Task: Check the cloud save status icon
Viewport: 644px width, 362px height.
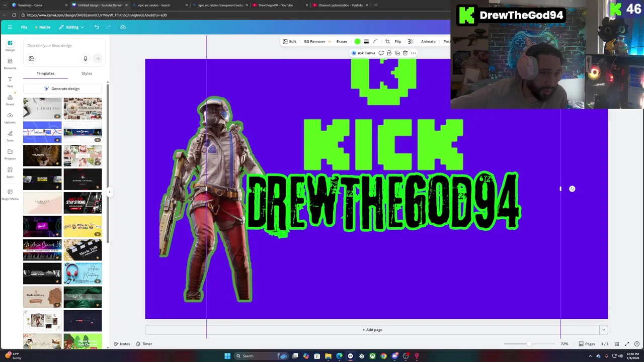Action: 123,27
